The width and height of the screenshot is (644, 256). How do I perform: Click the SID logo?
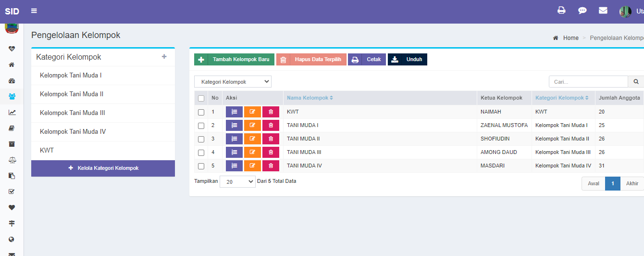(x=12, y=11)
